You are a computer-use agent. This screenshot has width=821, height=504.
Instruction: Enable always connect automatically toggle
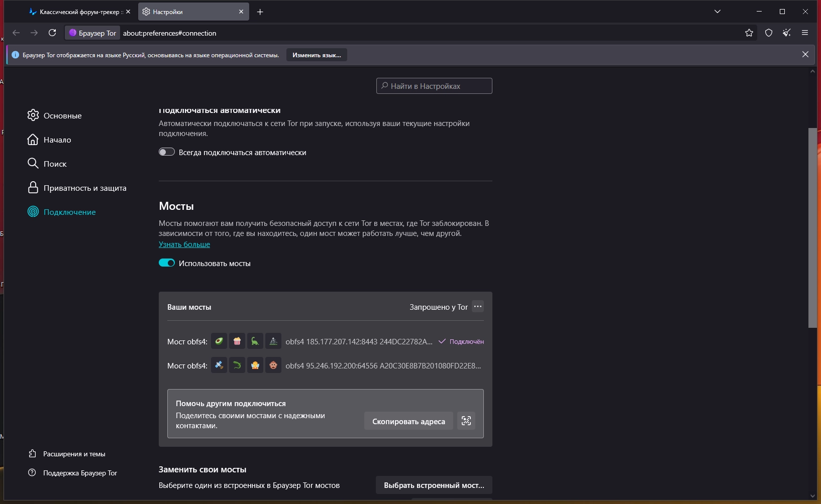[x=167, y=152]
